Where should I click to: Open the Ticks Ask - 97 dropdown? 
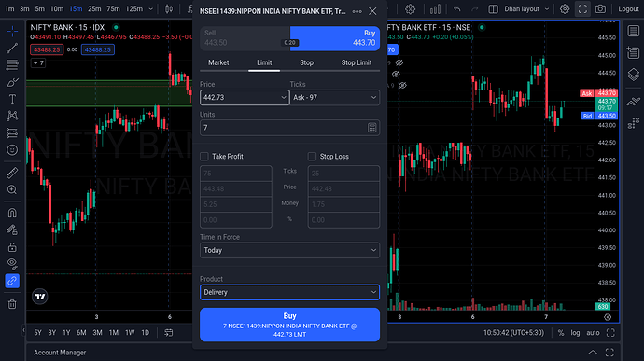335,98
